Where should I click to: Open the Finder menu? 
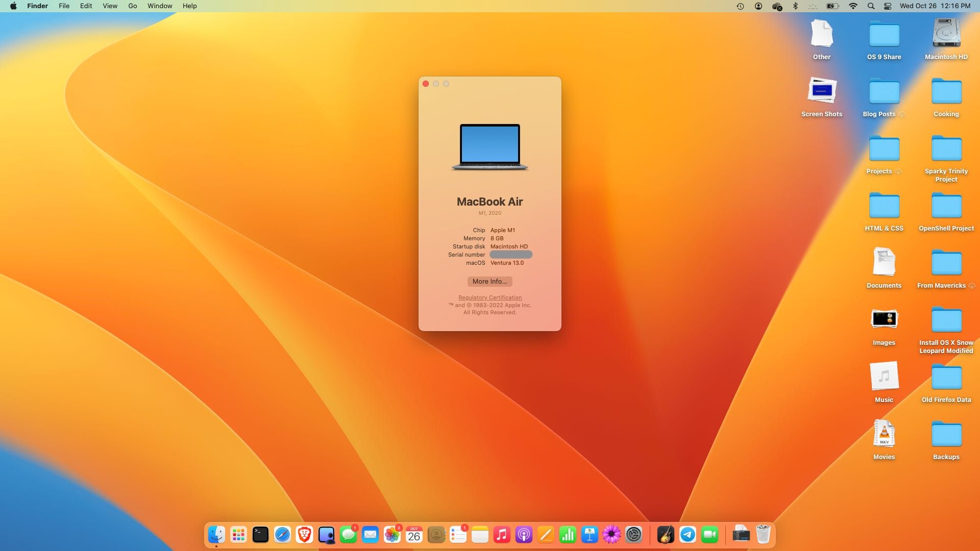pos(38,6)
